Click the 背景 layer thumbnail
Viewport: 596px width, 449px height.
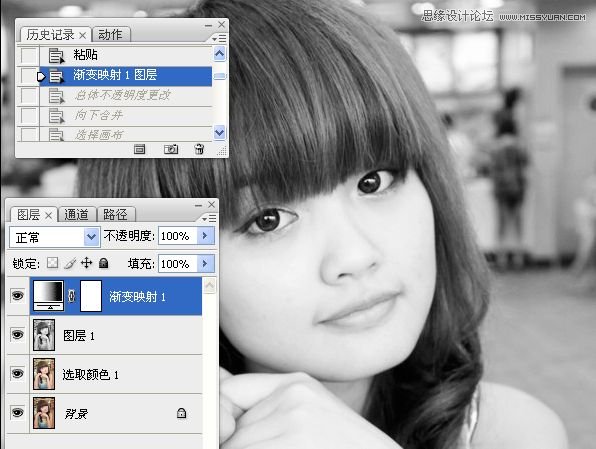click(x=44, y=413)
